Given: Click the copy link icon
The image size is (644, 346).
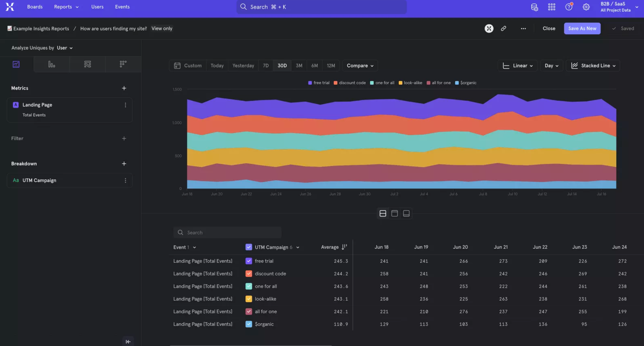Looking at the screenshot, I should click(503, 28).
